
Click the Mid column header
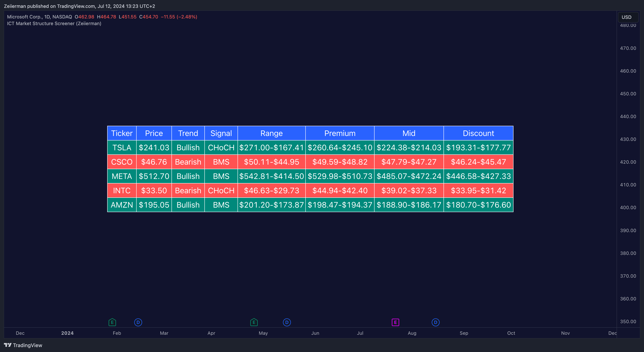[x=409, y=133]
